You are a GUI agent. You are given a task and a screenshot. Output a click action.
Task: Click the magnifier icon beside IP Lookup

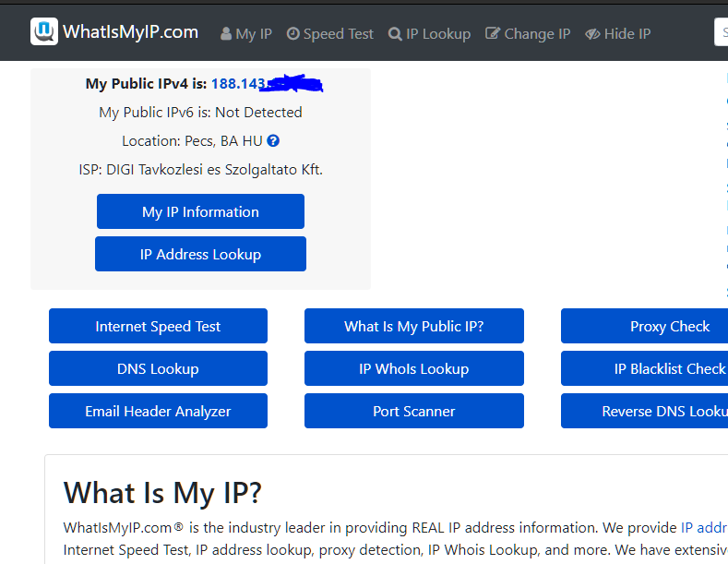tap(395, 34)
